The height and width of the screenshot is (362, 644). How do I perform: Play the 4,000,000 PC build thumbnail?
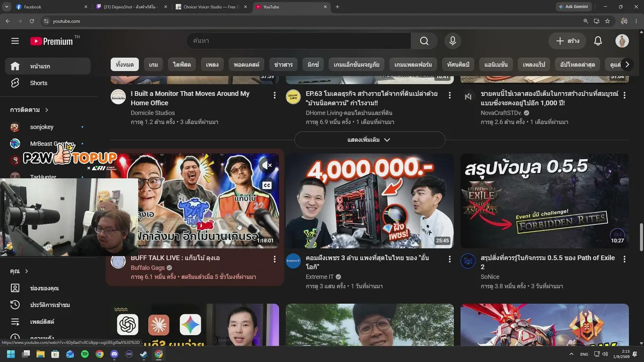click(370, 201)
